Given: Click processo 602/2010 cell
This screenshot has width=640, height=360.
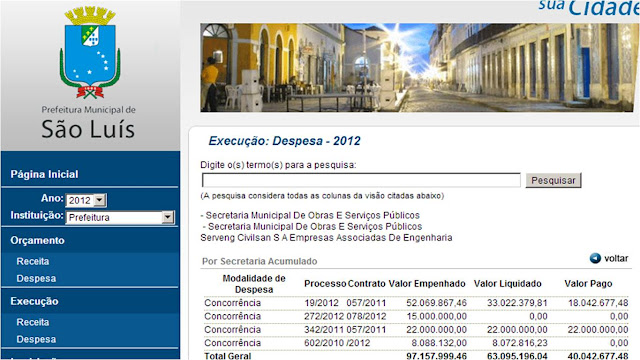Looking at the screenshot, I should click(324, 343).
